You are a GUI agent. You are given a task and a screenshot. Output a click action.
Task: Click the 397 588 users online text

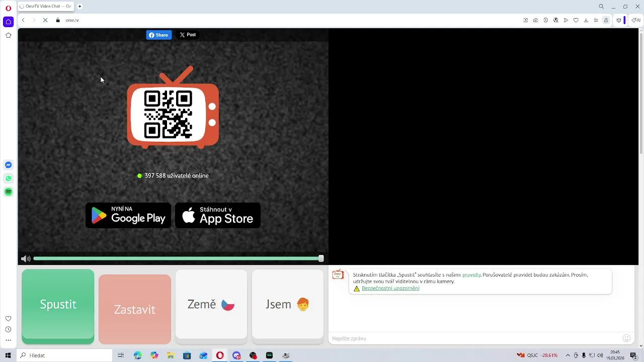(177, 176)
